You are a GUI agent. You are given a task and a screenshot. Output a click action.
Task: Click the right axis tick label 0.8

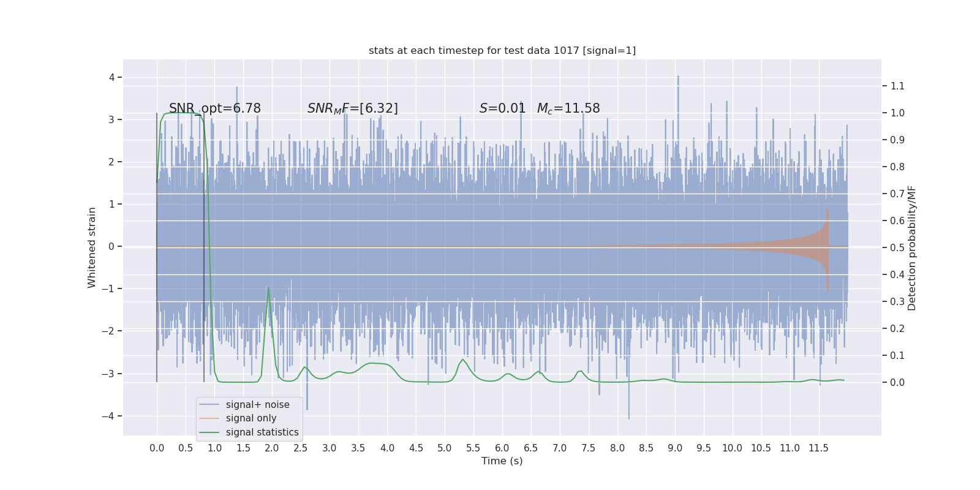897,167
